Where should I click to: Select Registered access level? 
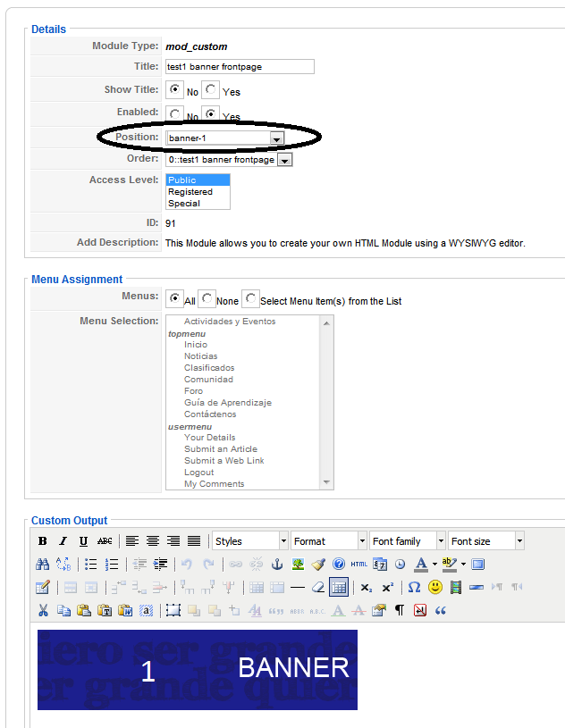(x=198, y=192)
